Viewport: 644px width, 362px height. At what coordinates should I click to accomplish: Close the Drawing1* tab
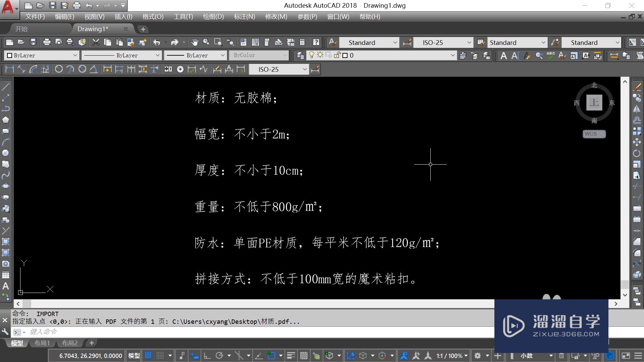(126, 29)
